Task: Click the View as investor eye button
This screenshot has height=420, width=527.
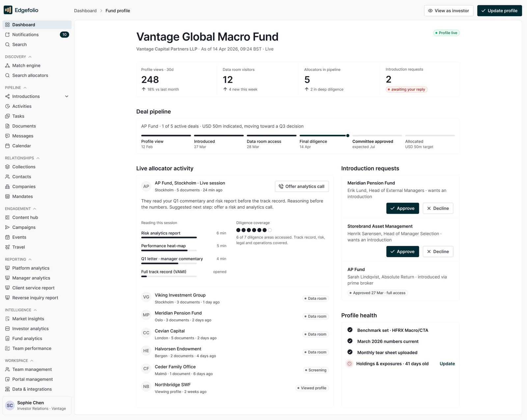Action: (449, 11)
